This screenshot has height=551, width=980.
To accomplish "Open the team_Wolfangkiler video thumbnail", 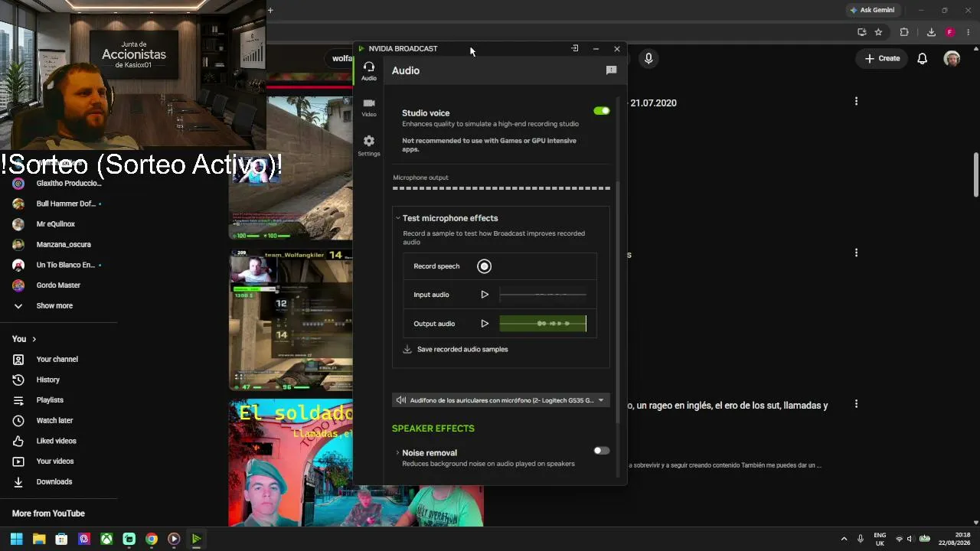I will click(x=291, y=320).
